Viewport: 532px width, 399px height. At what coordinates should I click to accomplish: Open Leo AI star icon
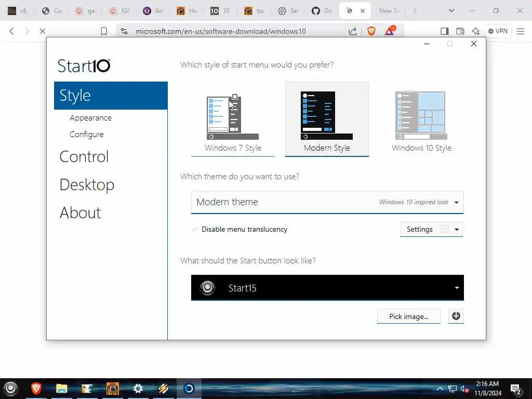coord(476,31)
